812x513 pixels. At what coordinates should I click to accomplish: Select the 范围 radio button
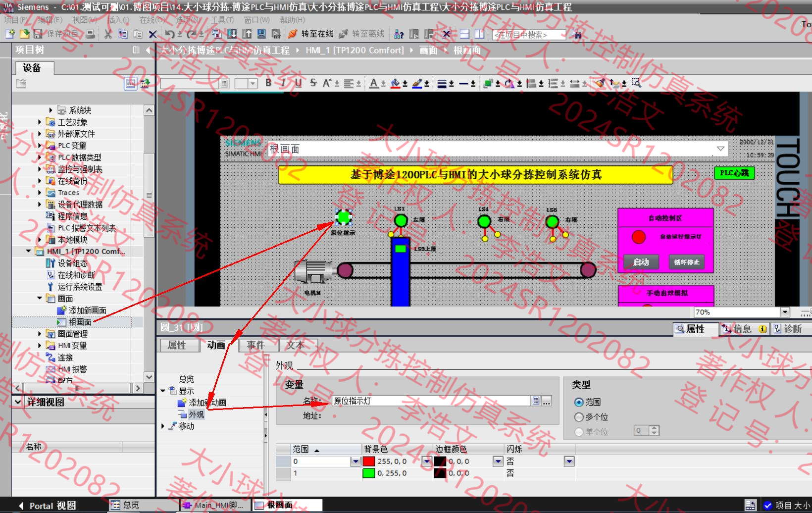(x=578, y=402)
